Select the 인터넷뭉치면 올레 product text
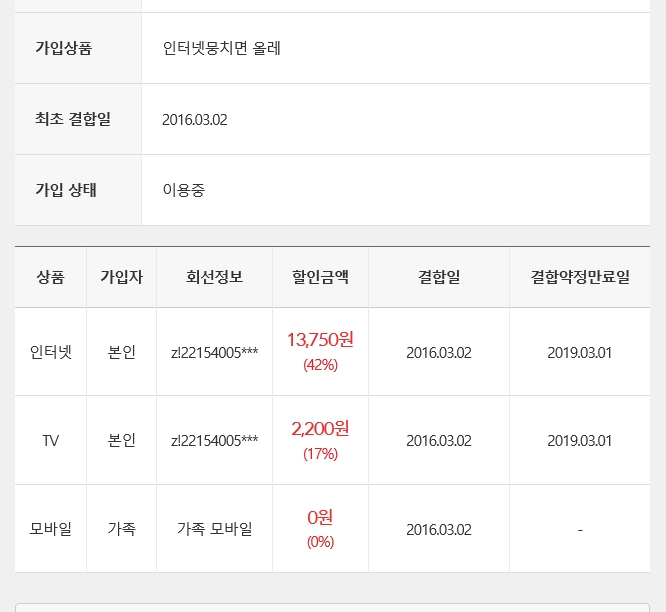Screen dimensions: 666x612 [x=221, y=48]
